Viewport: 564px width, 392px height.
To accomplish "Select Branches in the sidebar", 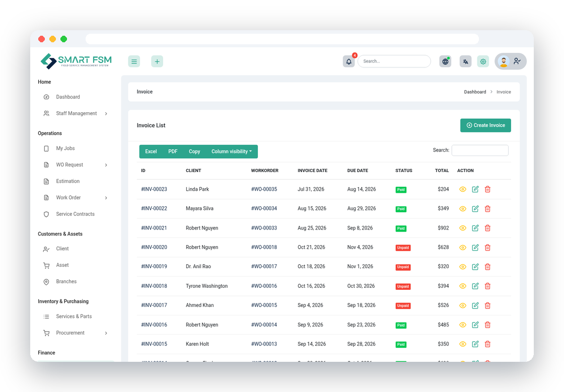I will [66, 282].
